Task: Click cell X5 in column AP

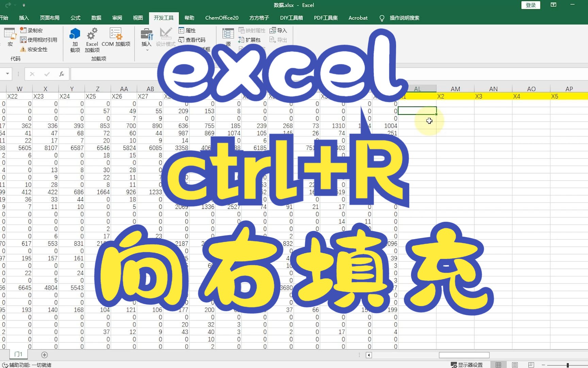Action: (x=569, y=96)
